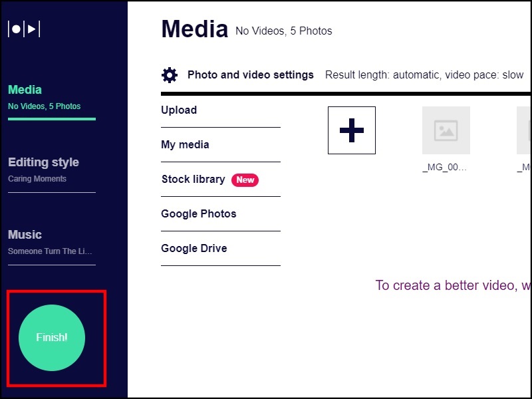The width and height of the screenshot is (532, 399).
Task: Click the Finish! button
Action: pos(52,338)
